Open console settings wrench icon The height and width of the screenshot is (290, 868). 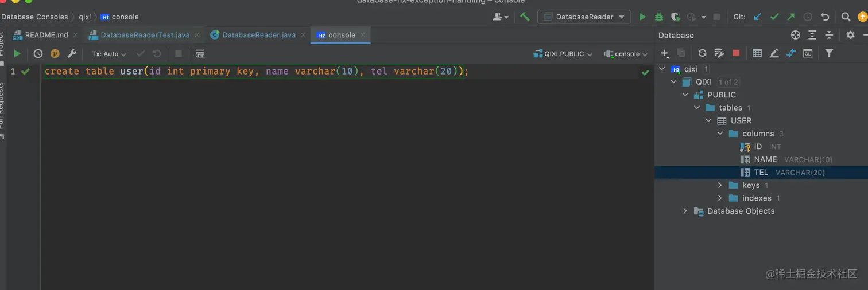click(72, 53)
